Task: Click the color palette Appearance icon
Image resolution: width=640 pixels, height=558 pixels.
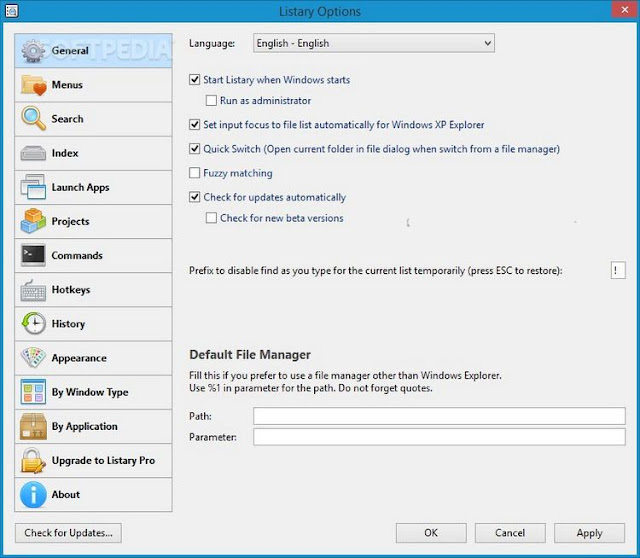Action: (x=33, y=357)
